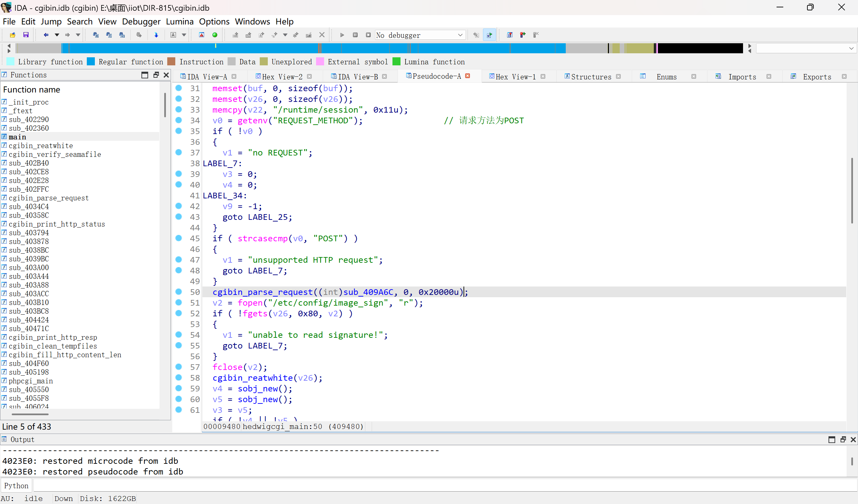Viewport: 858px width, 504px height.
Task: Switch to the Structures tab
Action: tap(591, 77)
